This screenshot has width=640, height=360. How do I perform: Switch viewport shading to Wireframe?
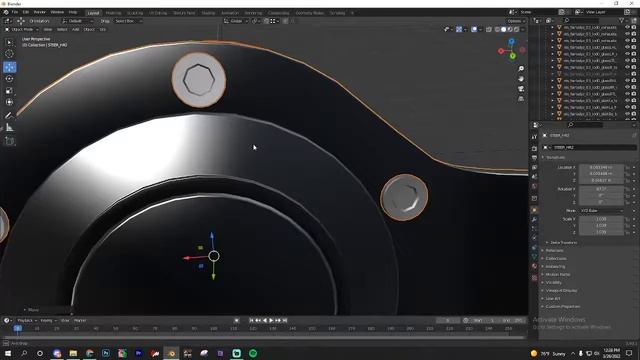[x=497, y=29]
